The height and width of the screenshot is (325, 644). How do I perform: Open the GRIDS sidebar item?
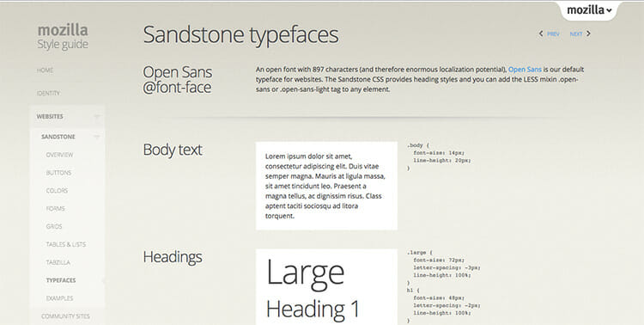(x=54, y=227)
